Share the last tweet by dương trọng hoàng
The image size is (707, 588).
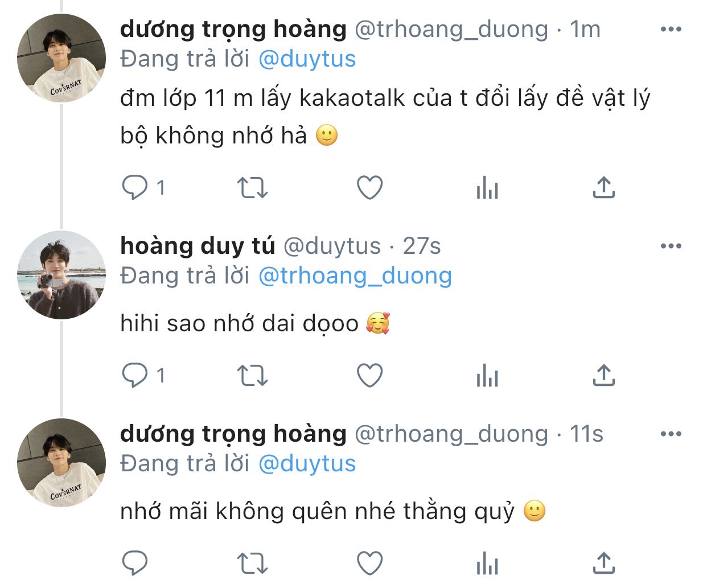pos(603,564)
